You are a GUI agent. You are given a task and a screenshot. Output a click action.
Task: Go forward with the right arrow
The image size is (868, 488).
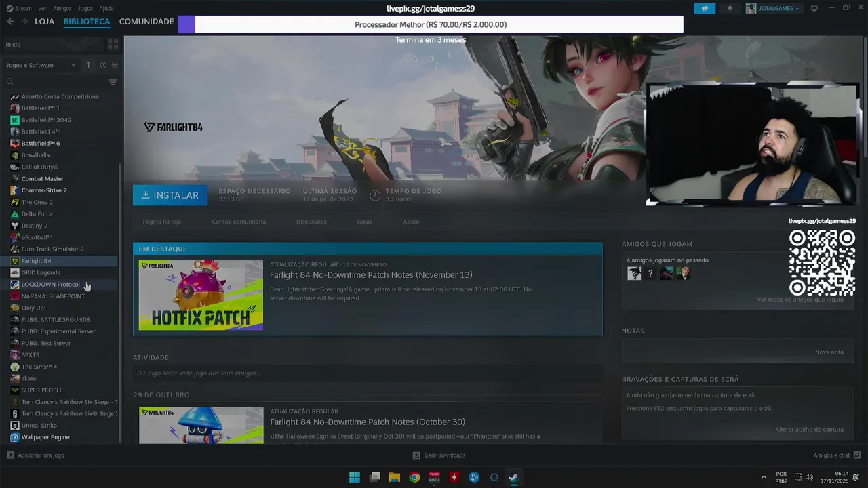25,22
